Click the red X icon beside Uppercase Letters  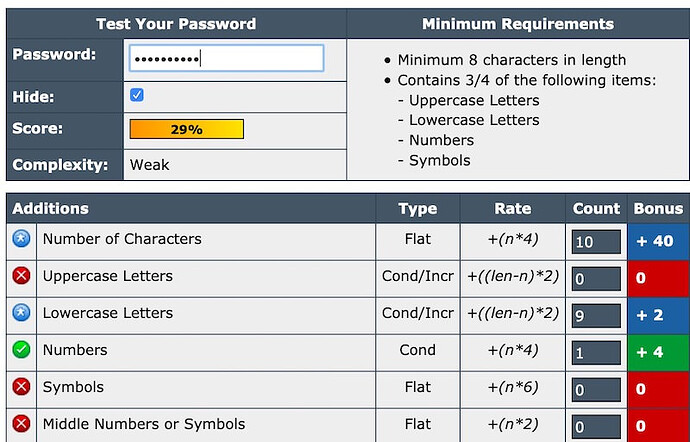(21, 276)
